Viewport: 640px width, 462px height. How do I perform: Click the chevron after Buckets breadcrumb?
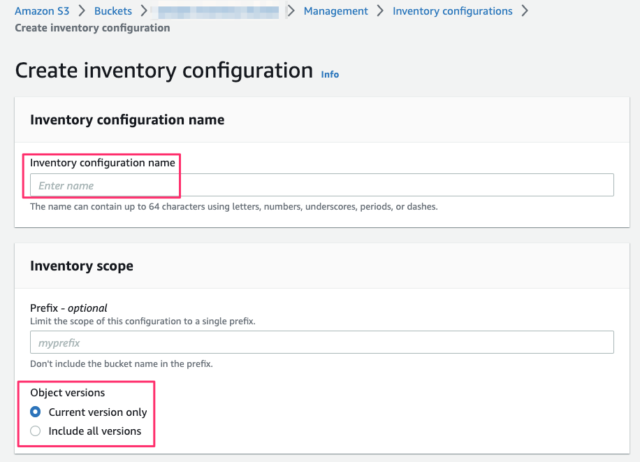click(145, 11)
